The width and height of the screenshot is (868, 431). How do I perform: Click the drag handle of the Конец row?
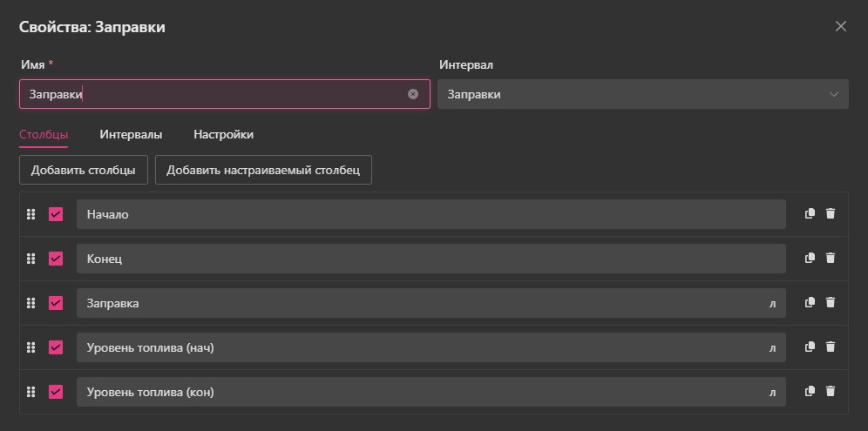pos(31,259)
